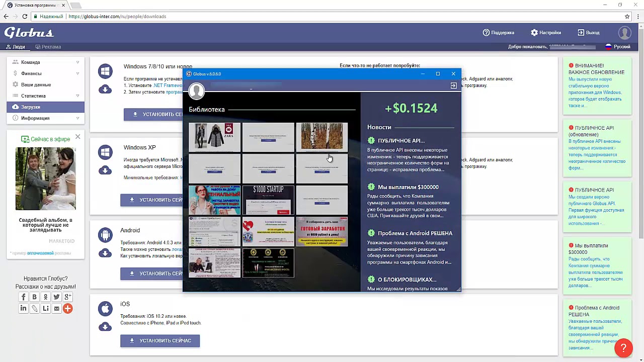Viewport: 644px width, 362px height.
Task: Share by email envelope icon
Action: point(56,308)
